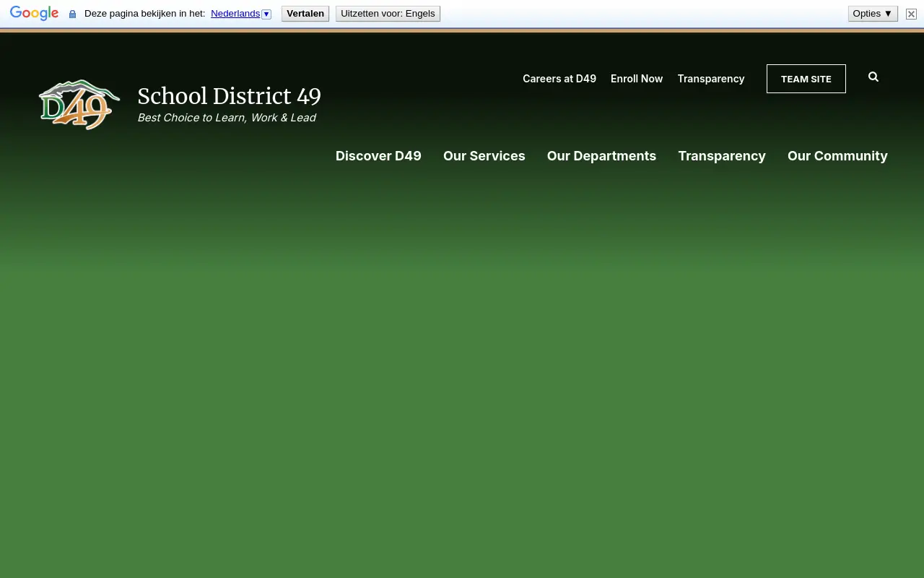Open the Our Community menu
924x578 pixels.
pyautogui.click(x=837, y=156)
